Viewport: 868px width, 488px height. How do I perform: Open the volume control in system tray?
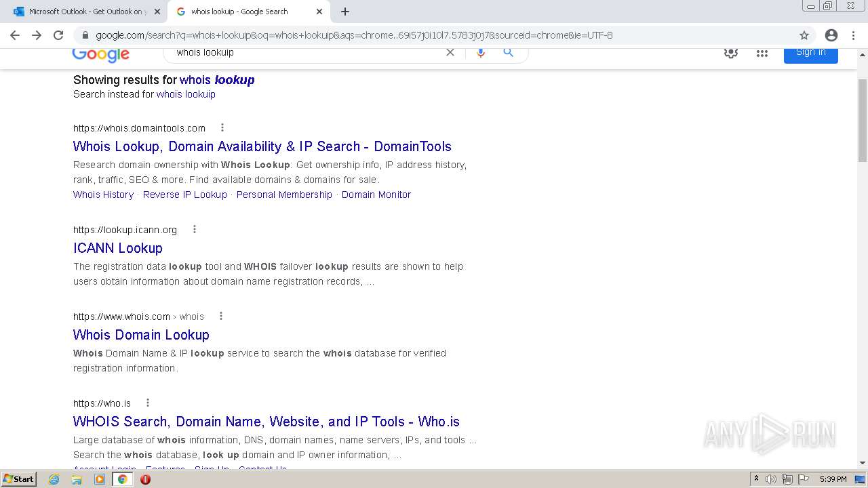click(x=771, y=479)
